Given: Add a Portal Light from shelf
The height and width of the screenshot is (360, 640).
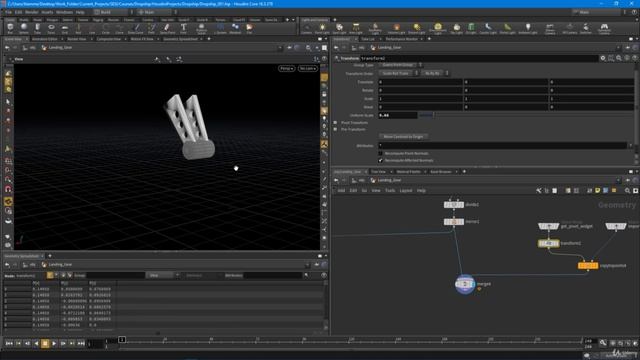Looking at the screenshot, I should pyautogui.click(x=507, y=28).
